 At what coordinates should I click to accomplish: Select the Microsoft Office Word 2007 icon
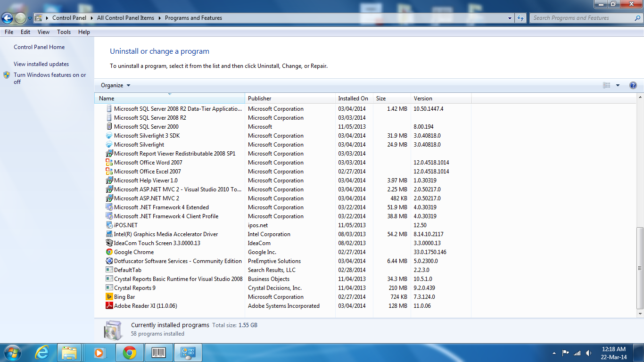(x=109, y=163)
